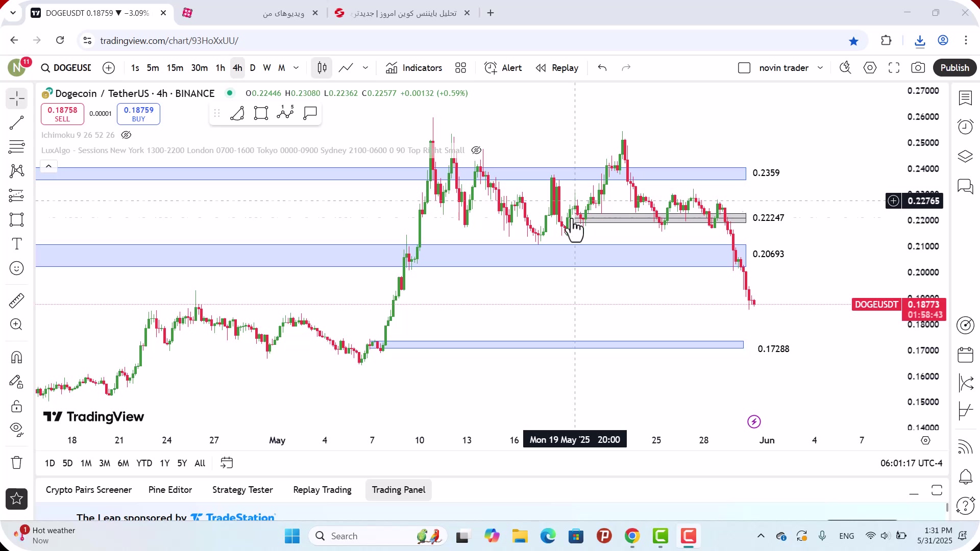Toggle Ichimoku indicator visibility eye

(x=126, y=135)
